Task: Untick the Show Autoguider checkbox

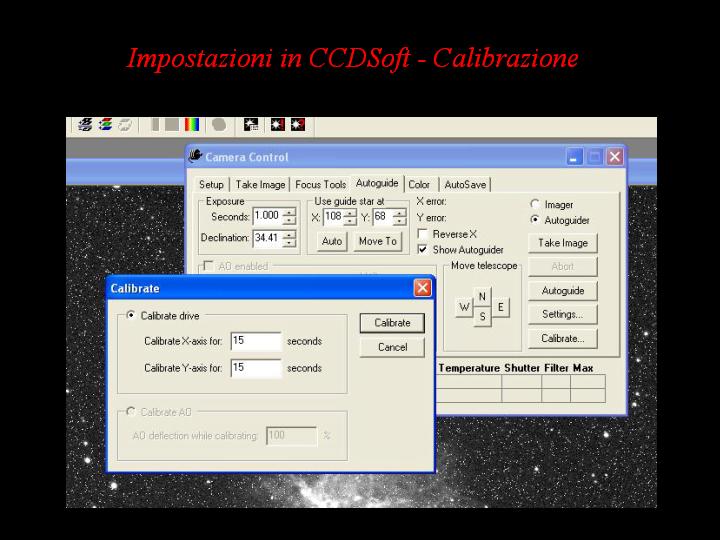Action: point(422,249)
